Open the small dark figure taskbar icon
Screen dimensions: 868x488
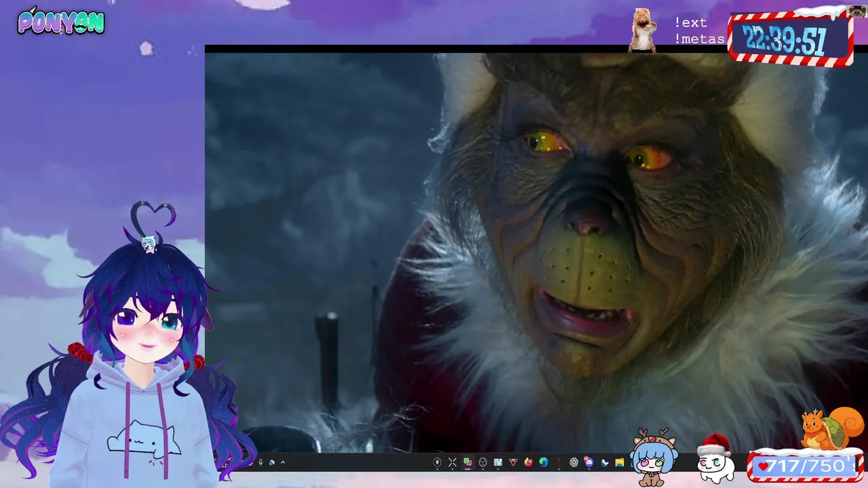pyautogui.click(x=559, y=462)
